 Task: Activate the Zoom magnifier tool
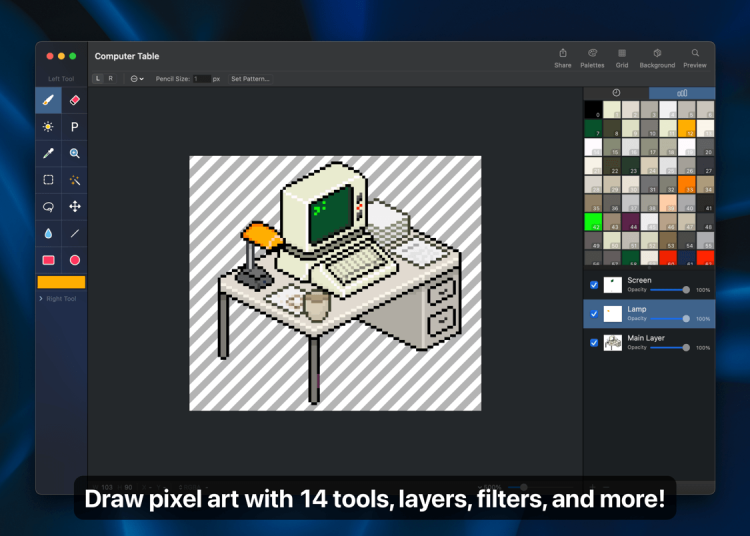click(x=75, y=153)
